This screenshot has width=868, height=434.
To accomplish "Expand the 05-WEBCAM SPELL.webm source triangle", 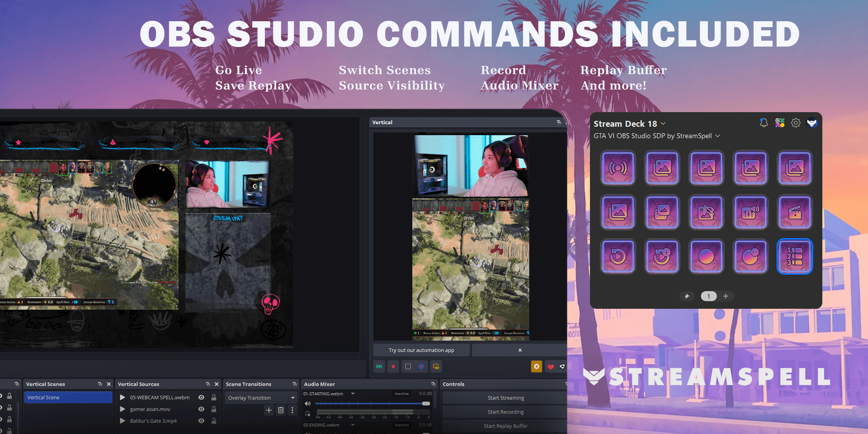I will coord(123,397).
